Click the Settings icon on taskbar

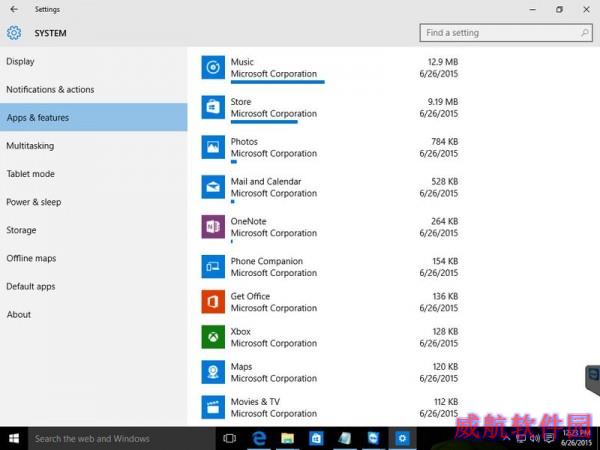(x=402, y=439)
